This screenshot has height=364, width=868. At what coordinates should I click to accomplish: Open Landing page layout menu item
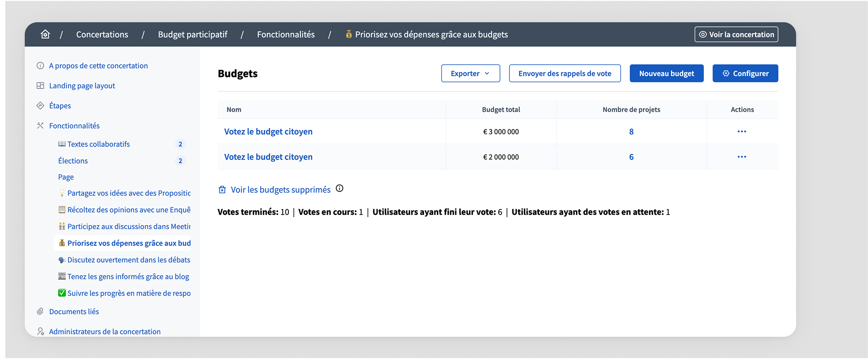pyautogui.click(x=82, y=85)
